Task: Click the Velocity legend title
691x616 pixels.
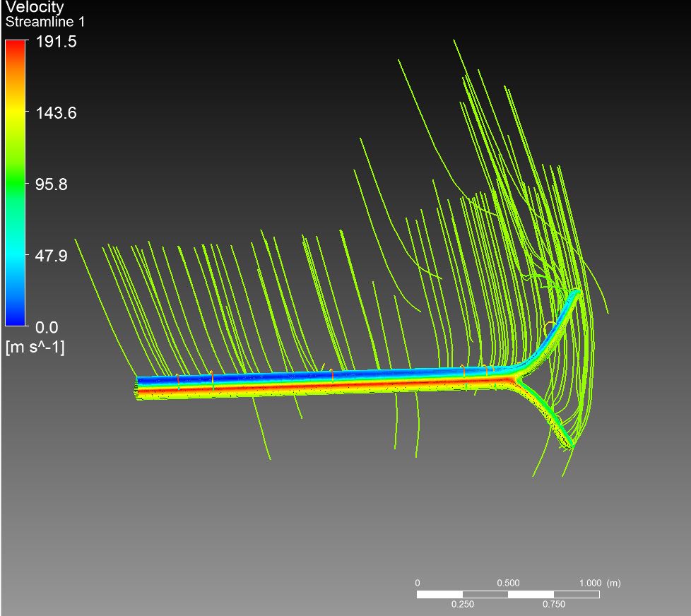Action: tap(35, 6)
